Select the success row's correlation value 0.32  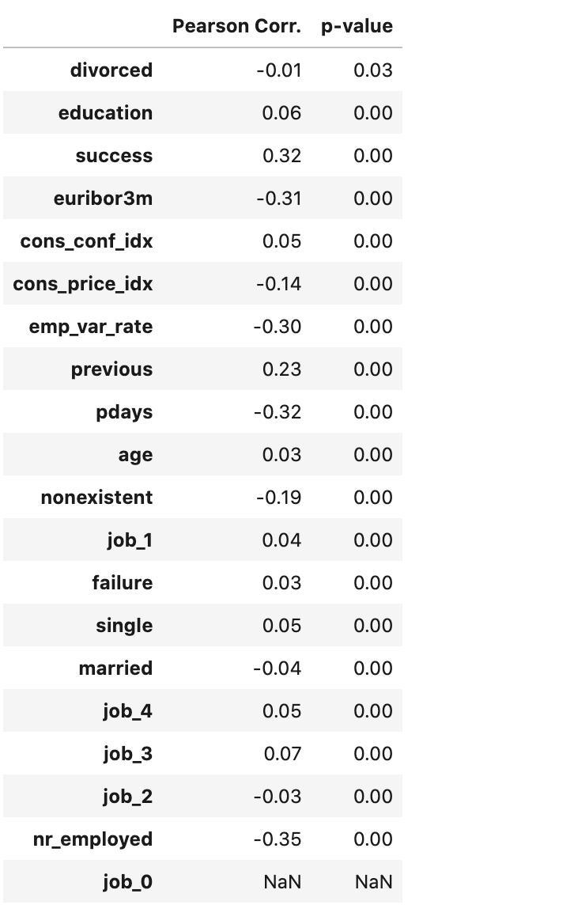(281, 156)
